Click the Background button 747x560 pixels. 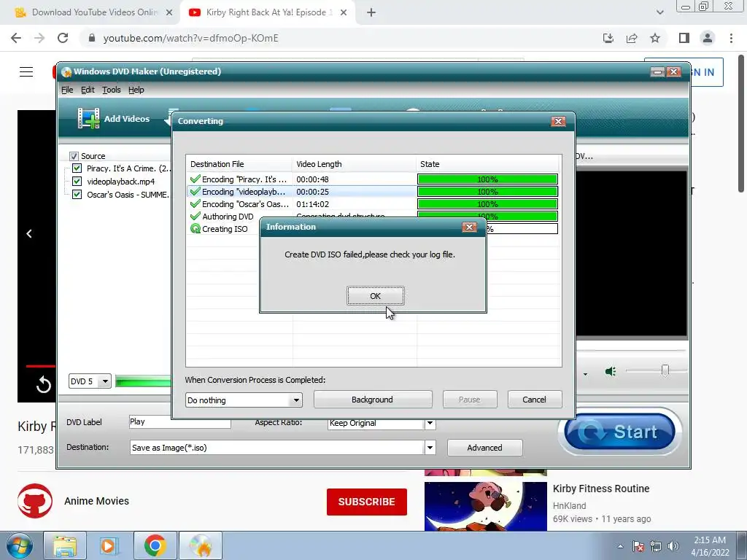(x=373, y=400)
